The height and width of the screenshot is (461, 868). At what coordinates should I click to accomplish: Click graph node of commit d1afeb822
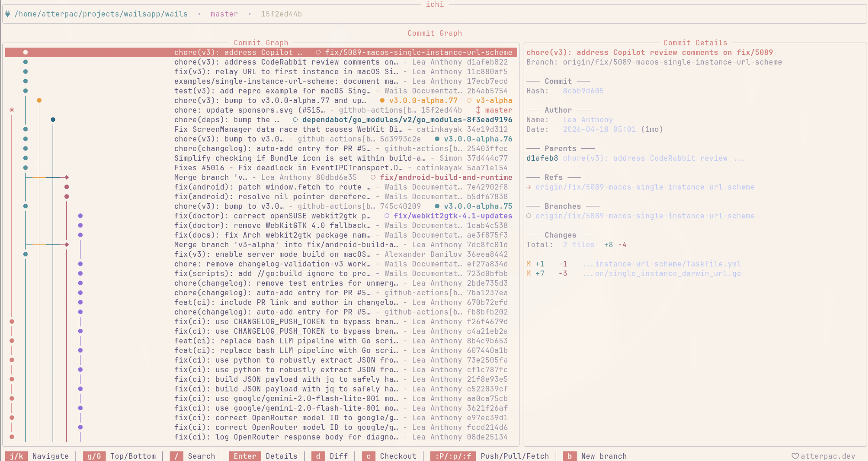pyautogui.click(x=26, y=62)
